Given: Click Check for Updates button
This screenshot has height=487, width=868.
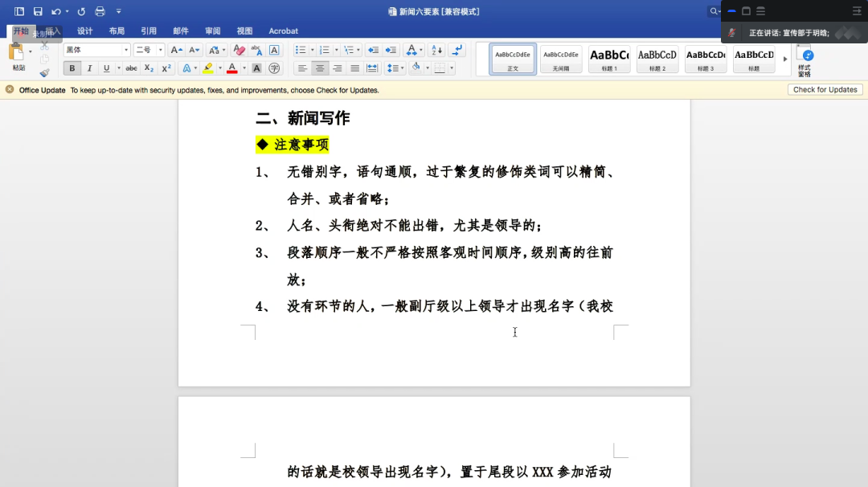Looking at the screenshot, I should (825, 90).
